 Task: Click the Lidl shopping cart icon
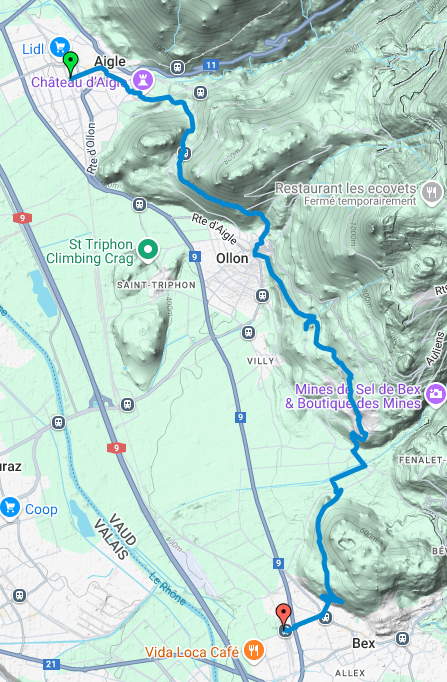60,47
